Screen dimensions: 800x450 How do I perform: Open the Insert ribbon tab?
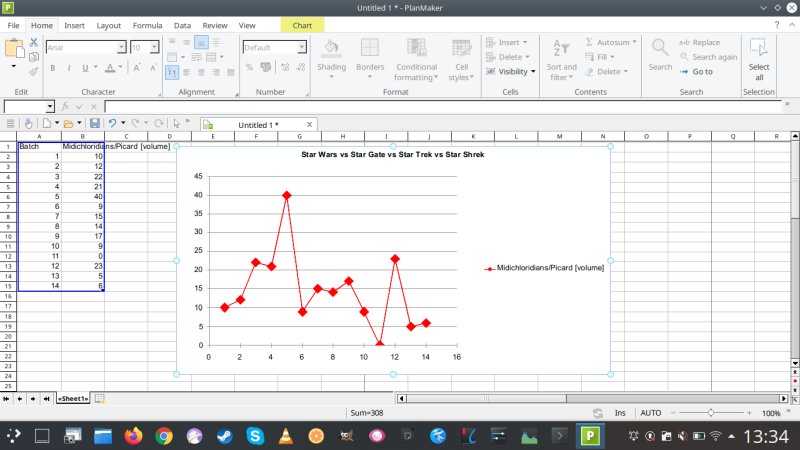click(x=74, y=25)
